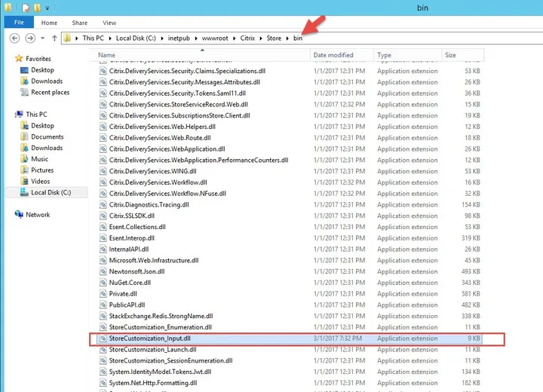The height and width of the screenshot is (392, 543).
Task: Open the Share ribbon tab
Action: (x=80, y=23)
